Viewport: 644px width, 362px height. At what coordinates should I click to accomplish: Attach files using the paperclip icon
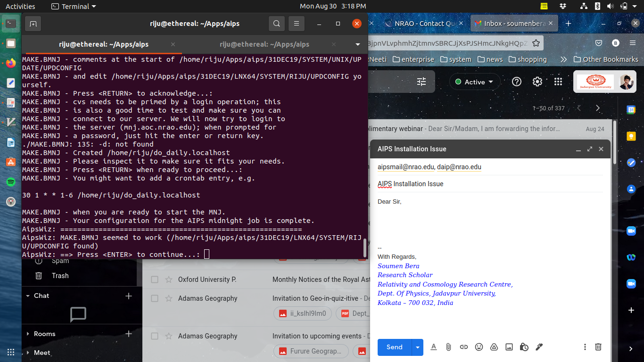point(448,347)
